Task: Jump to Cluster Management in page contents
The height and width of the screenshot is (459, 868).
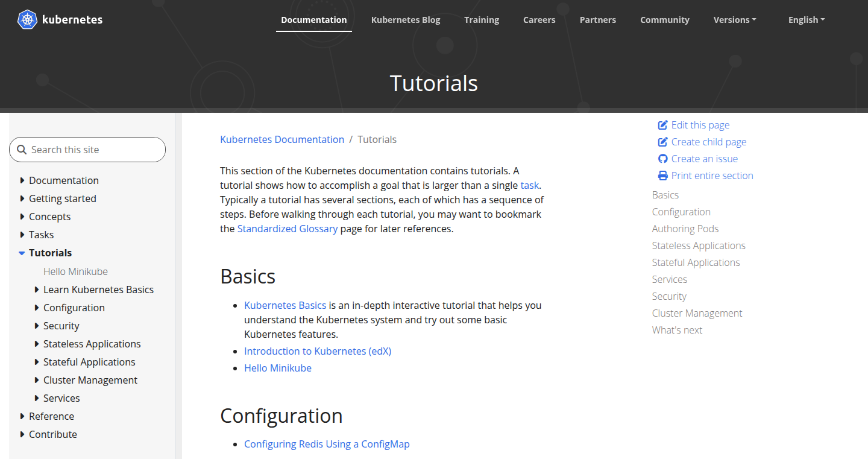Action: click(x=697, y=313)
